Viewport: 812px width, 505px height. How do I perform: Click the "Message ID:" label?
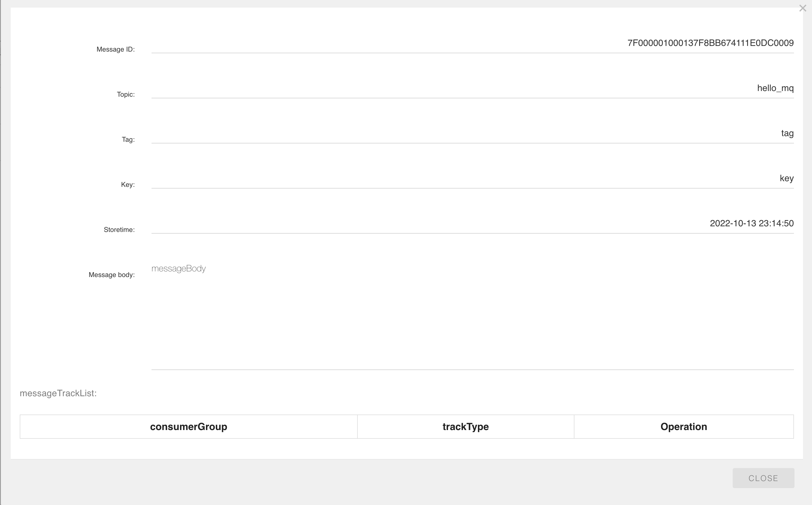(115, 49)
